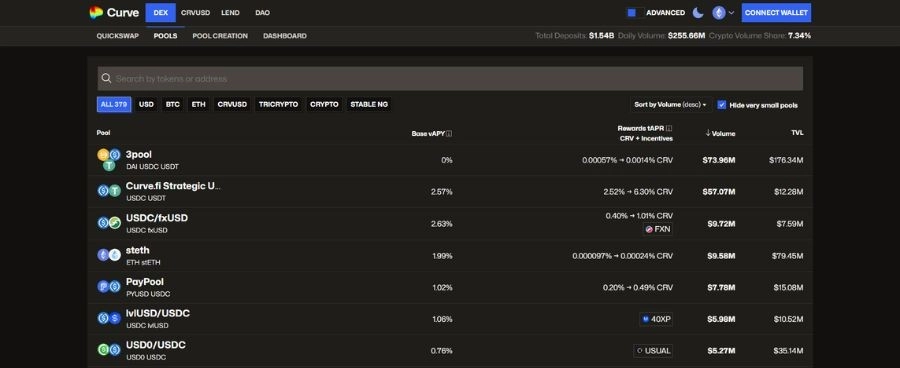Filter pools by CRVUSD
The height and width of the screenshot is (368, 900).
[232, 104]
